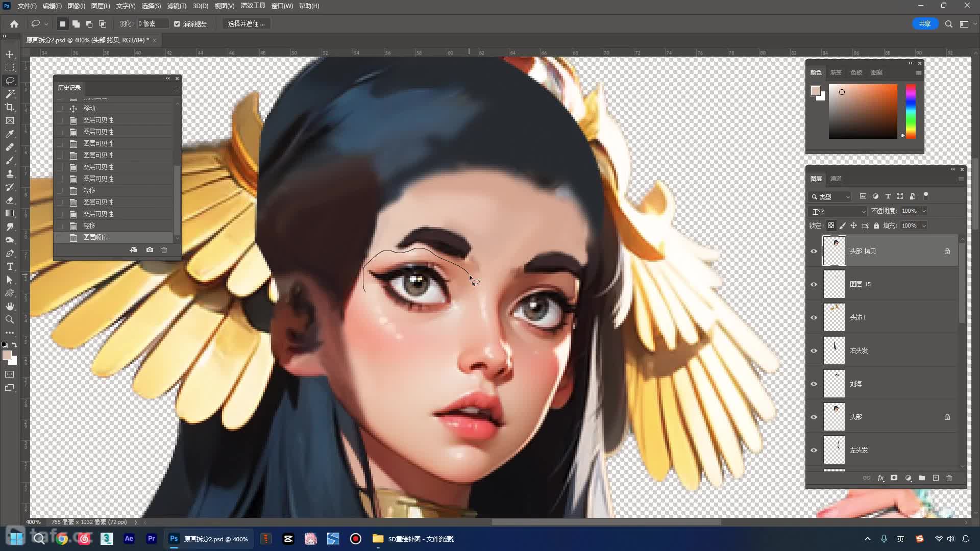Image resolution: width=980 pixels, height=551 pixels.
Task: Add layer style fx button
Action: click(x=880, y=478)
